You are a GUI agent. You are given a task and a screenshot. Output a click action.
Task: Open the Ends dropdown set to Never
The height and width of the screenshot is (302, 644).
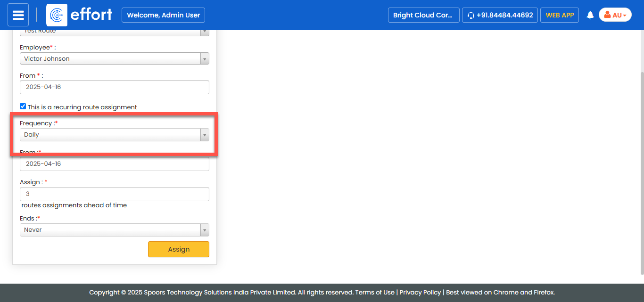tap(114, 230)
